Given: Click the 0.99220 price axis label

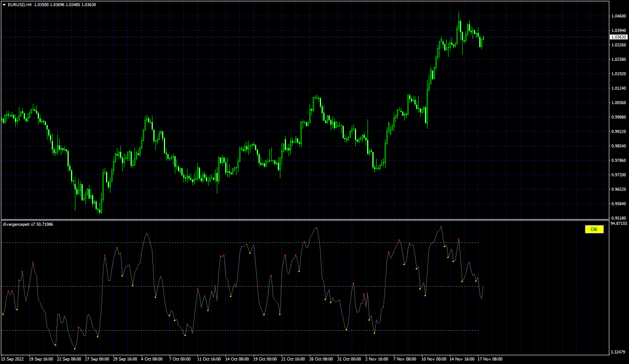Looking at the screenshot, I should (x=618, y=132).
